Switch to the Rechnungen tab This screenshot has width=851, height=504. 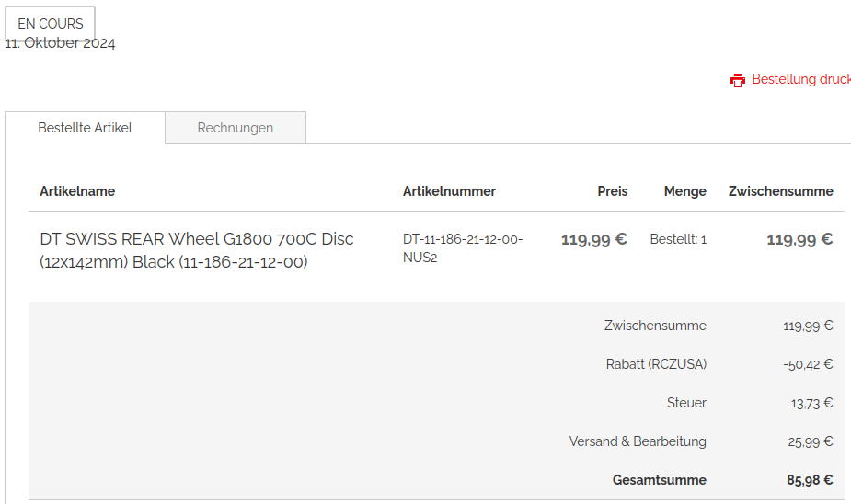(236, 128)
